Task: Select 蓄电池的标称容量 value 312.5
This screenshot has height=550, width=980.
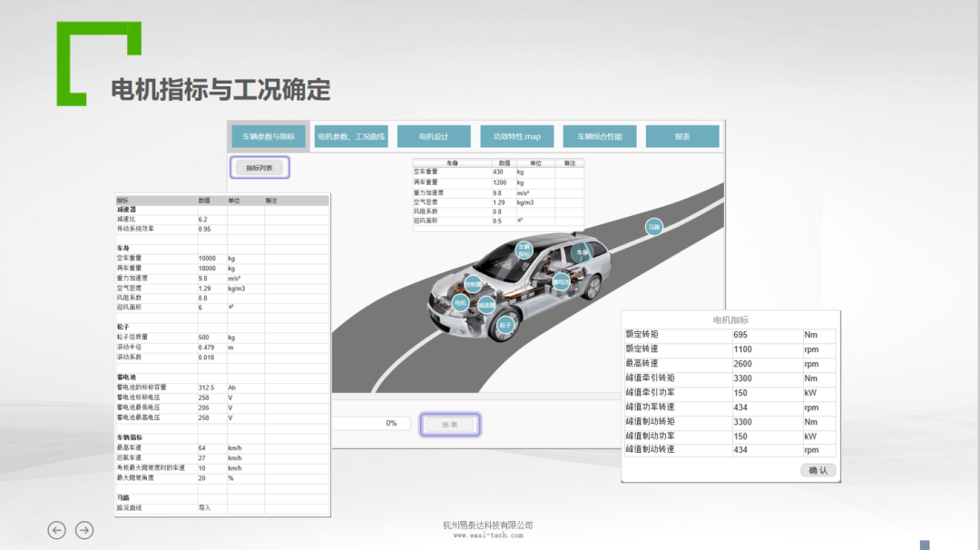Action: point(211,388)
